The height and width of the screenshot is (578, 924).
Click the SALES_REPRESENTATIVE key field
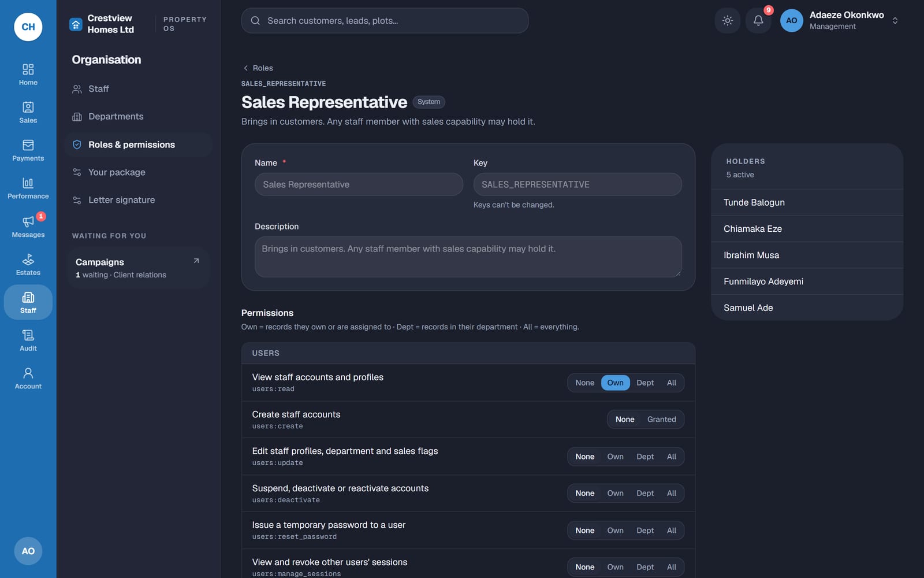click(577, 184)
